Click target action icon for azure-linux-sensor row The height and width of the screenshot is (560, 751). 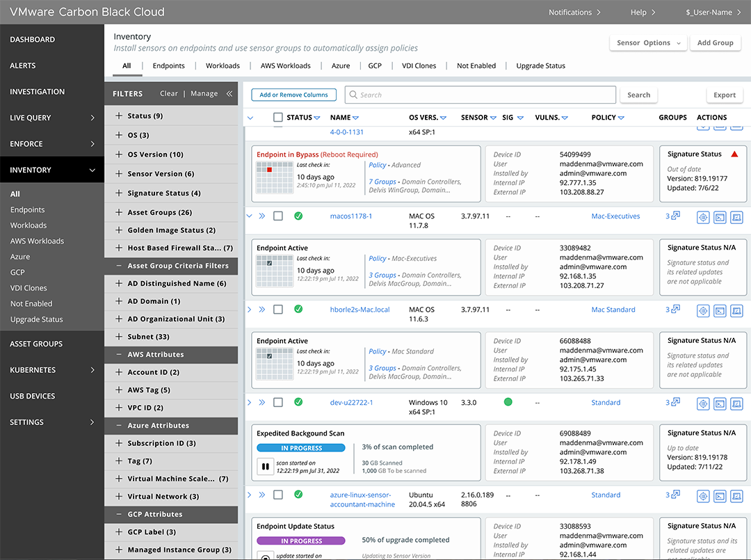coord(702,496)
